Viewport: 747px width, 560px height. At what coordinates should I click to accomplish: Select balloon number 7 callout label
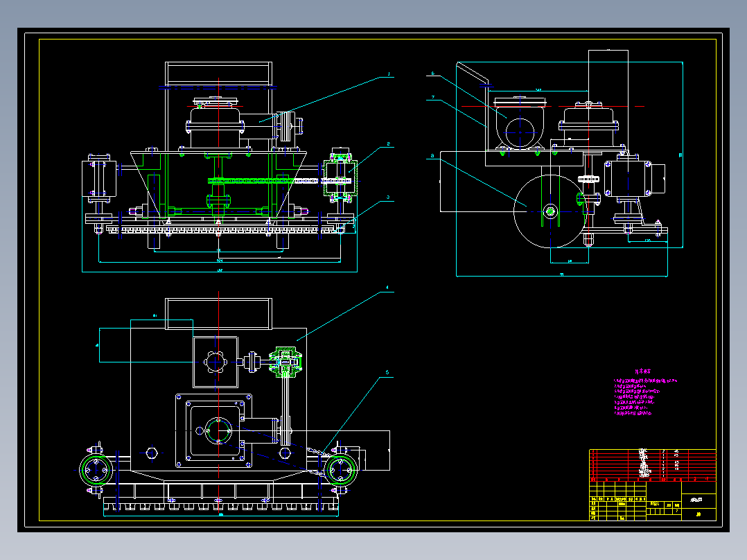pyautogui.click(x=432, y=97)
